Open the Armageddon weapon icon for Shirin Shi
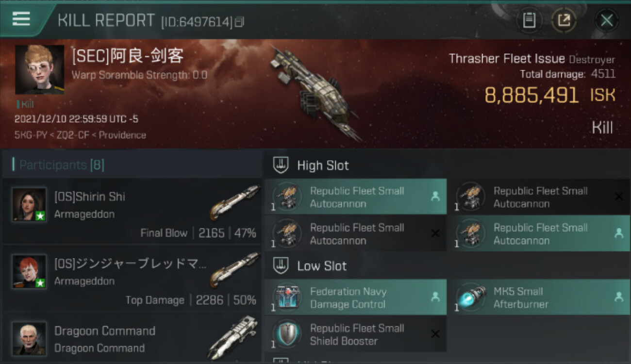 coord(235,202)
